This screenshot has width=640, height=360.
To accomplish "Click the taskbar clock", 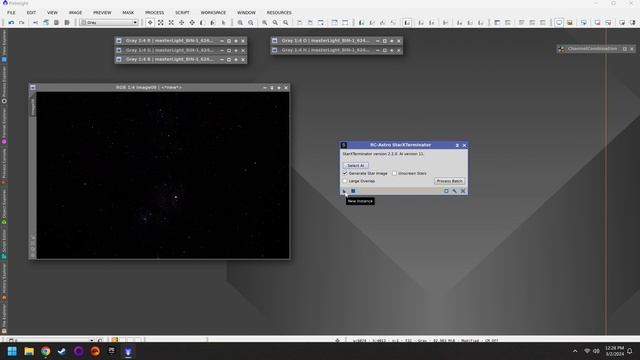I will [x=614, y=351].
